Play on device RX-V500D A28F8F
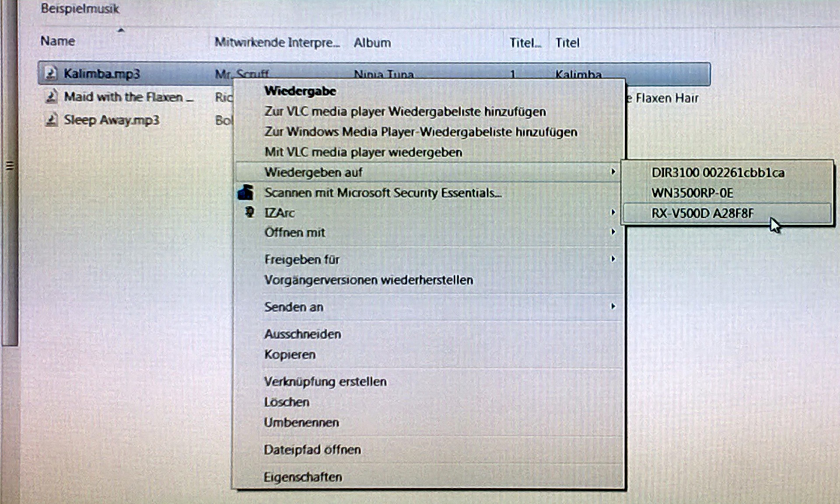Image resolution: width=840 pixels, height=504 pixels. click(703, 213)
